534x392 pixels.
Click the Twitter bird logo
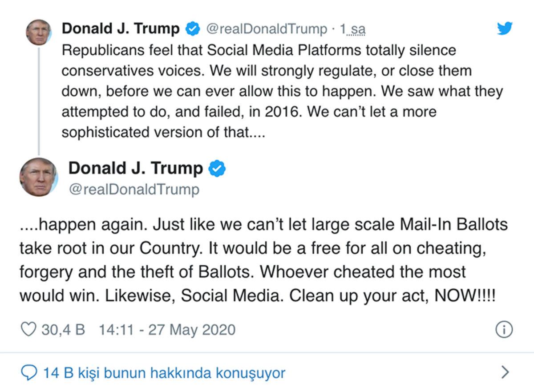click(x=505, y=28)
